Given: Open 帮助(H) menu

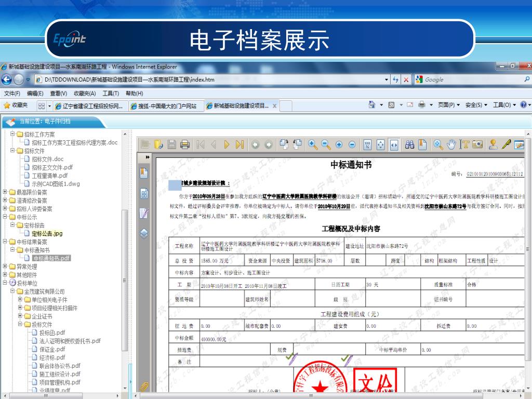Looking at the screenshot, I should tap(134, 94).
